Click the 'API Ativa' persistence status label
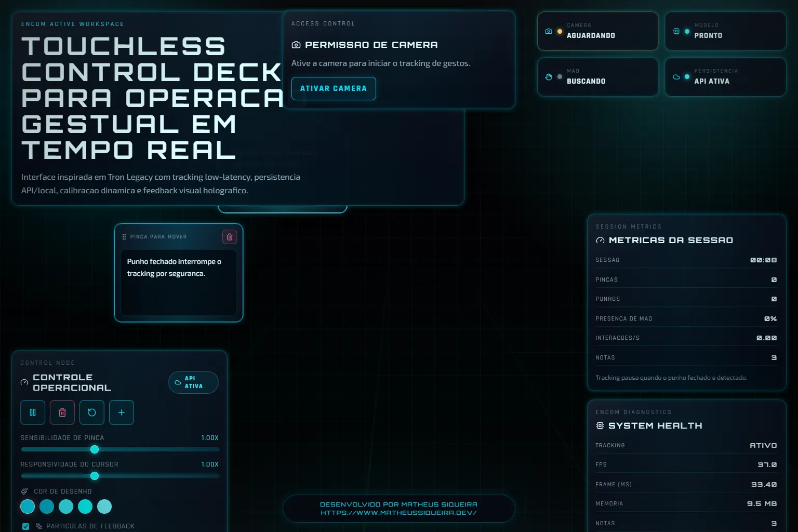Image resolution: width=798 pixels, height=532 pixels. click(712, 82)
